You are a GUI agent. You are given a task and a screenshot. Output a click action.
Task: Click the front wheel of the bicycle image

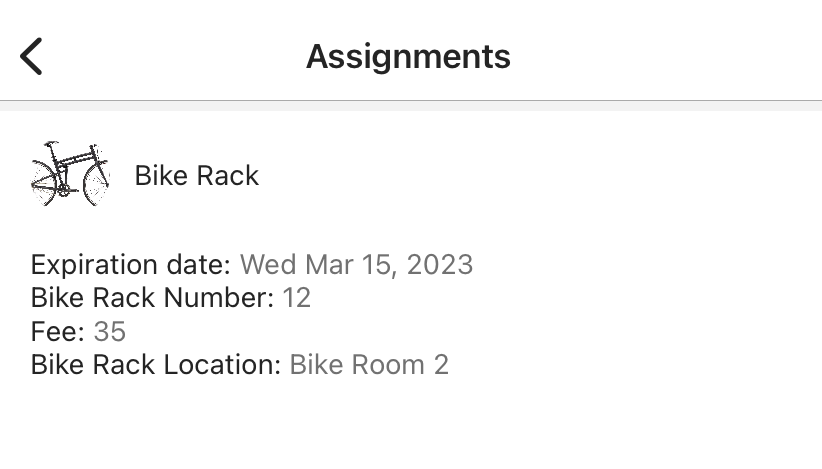(94, 184)
